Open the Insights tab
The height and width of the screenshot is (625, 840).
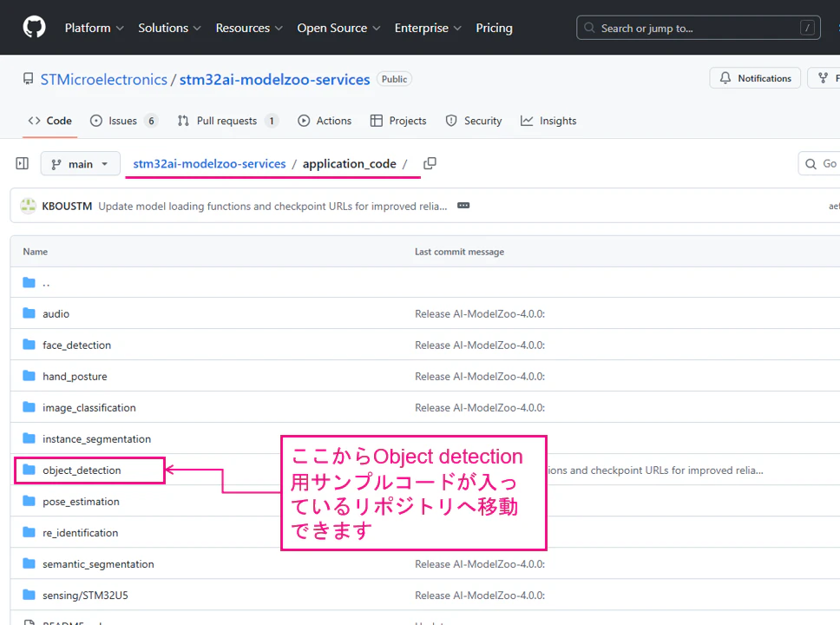tap(548, 121)
